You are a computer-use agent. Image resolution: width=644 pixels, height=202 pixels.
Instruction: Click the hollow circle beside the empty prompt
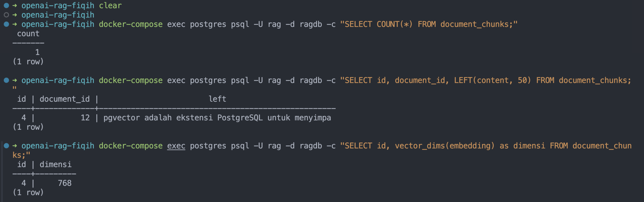(7, 15)
